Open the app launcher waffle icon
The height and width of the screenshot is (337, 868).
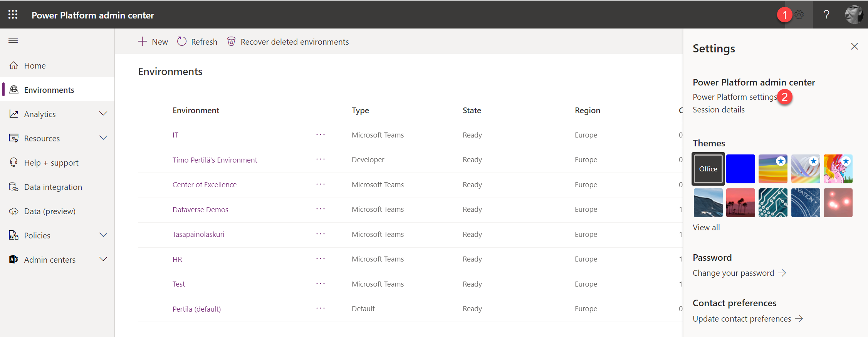tap(13, 15)
